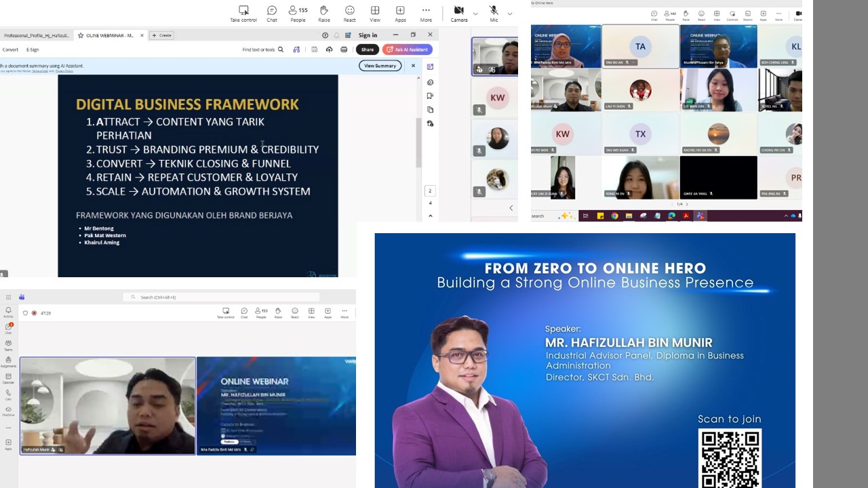The height and width of the screenshot is (488, 868).
Task: Click the Take control icon in top toolbar
Action: (243, 14)
